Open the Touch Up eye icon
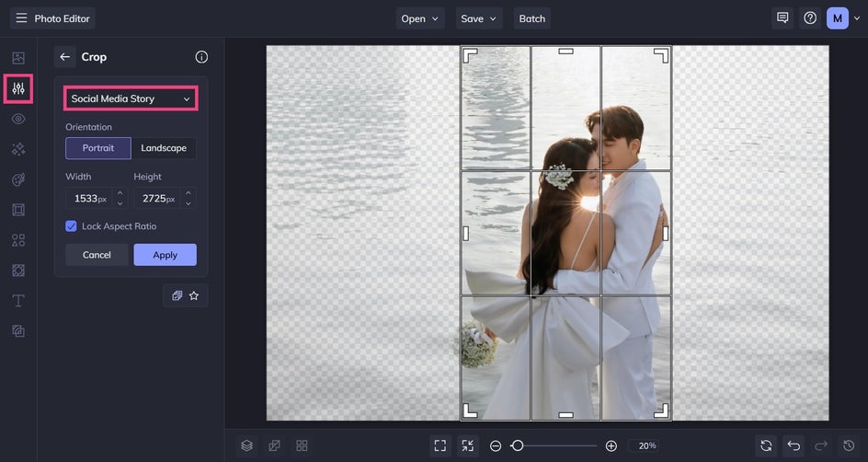This screenshot has height=462, width=868. click(18, 119)
